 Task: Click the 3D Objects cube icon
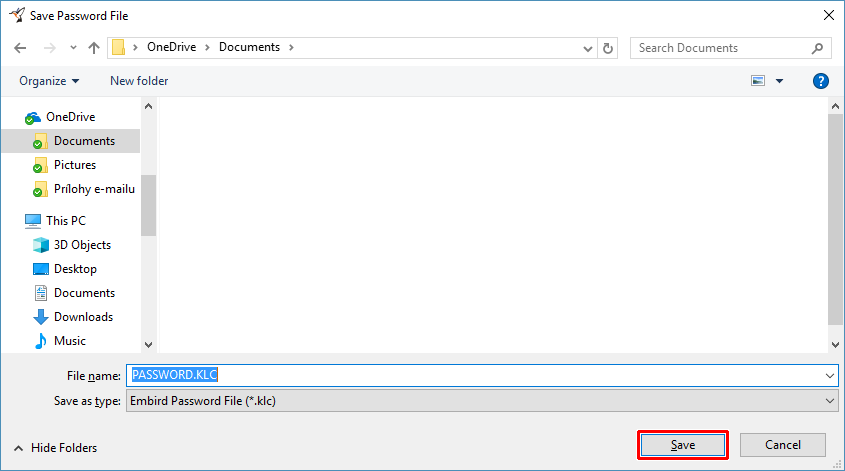pyautogui.click(x=41, y=245)
